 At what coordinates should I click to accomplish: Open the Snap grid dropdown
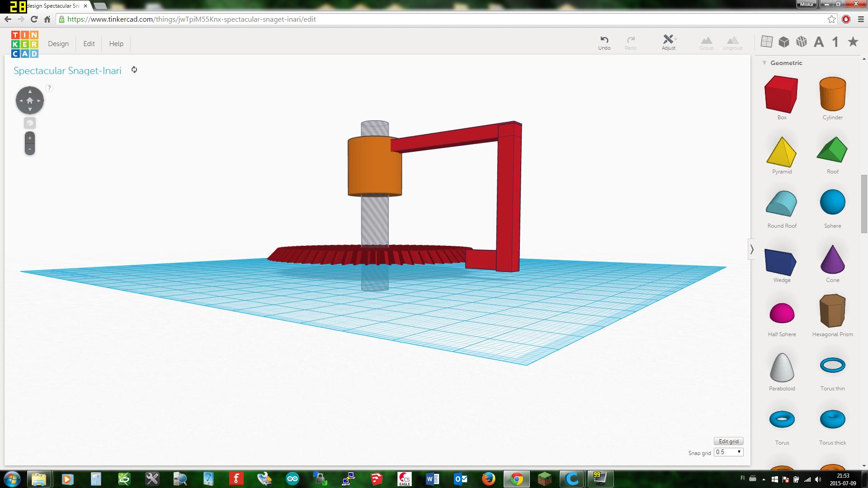(728, 452)
